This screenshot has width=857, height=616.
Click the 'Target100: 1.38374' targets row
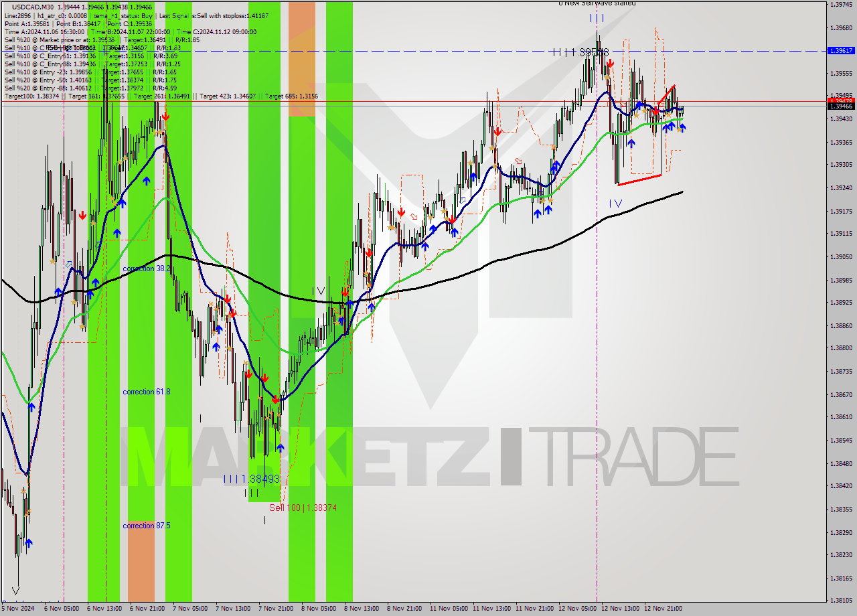tap(161, 96)
